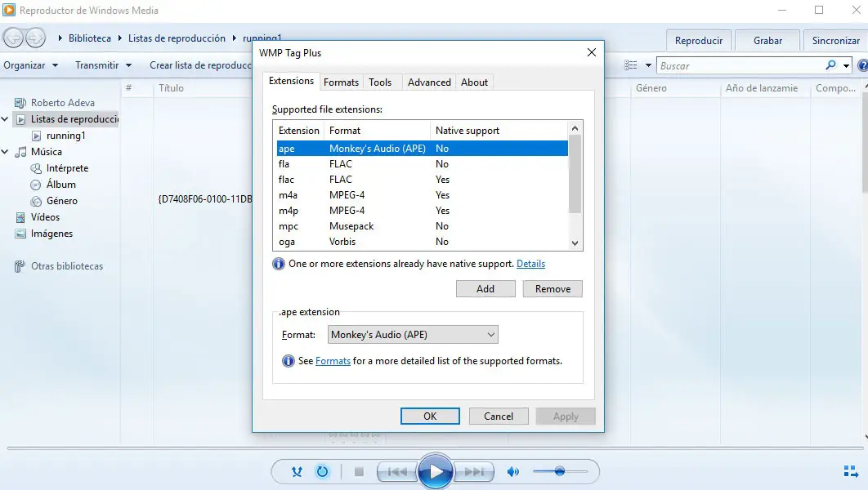Click the Add extension button
868x490 pixels.
485,288
